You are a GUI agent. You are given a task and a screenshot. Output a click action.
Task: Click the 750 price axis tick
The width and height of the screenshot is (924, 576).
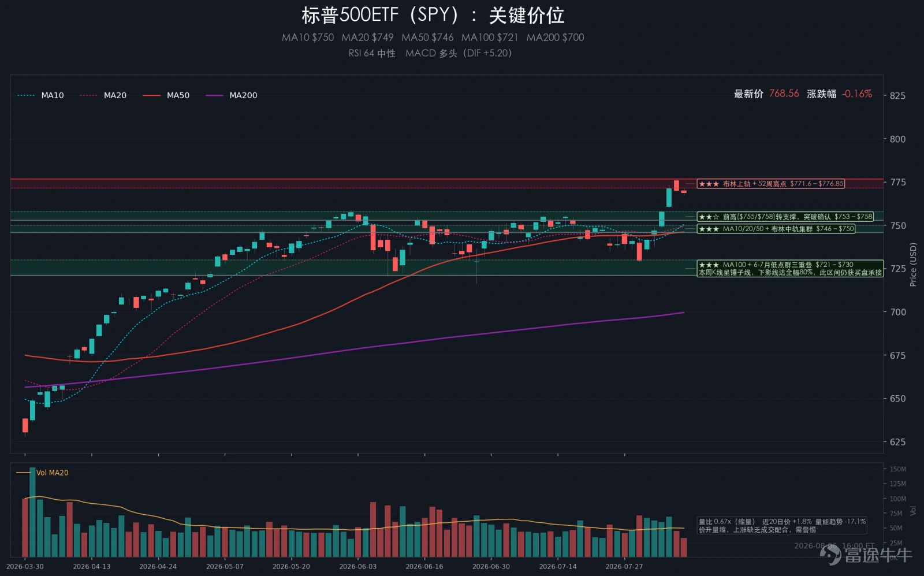897,226
